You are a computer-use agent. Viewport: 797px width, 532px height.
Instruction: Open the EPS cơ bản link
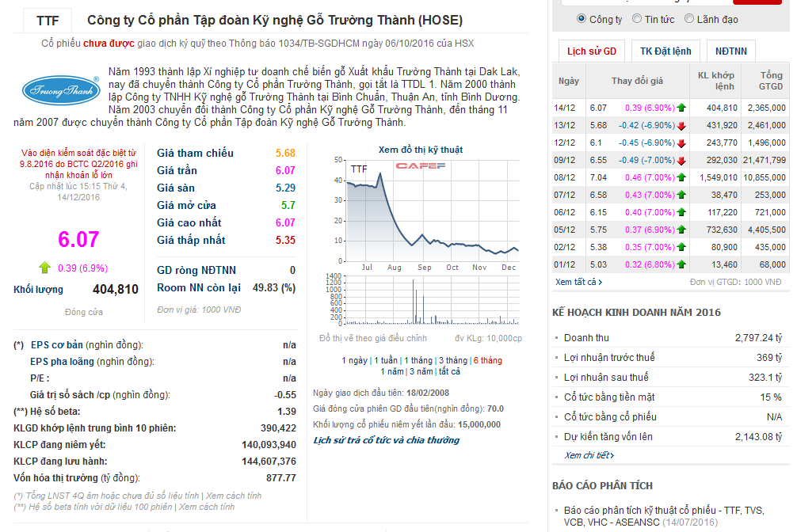click(x=56, y=345)
